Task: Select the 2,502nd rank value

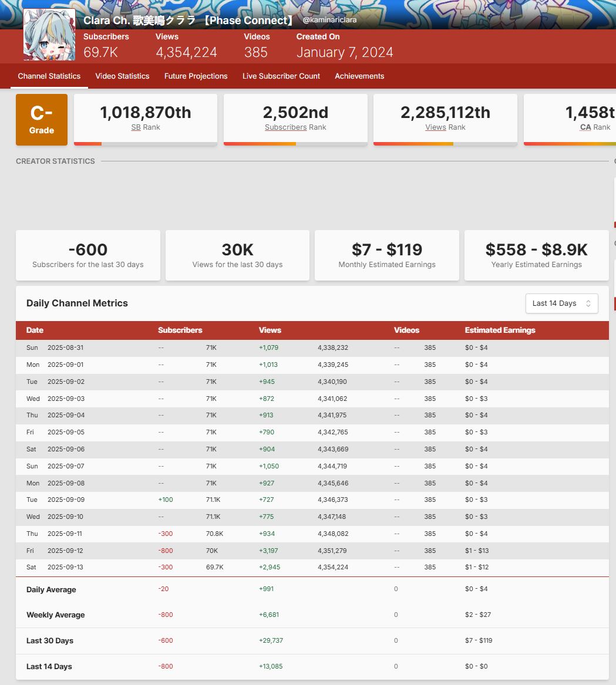Action: pos(295,112)
